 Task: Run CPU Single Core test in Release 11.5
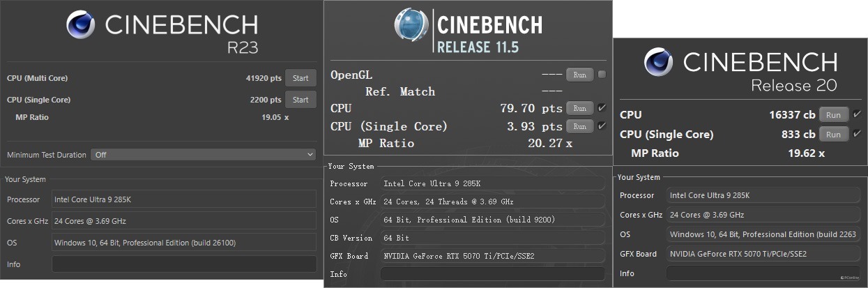pyautogui.click(x=579, y=126)
